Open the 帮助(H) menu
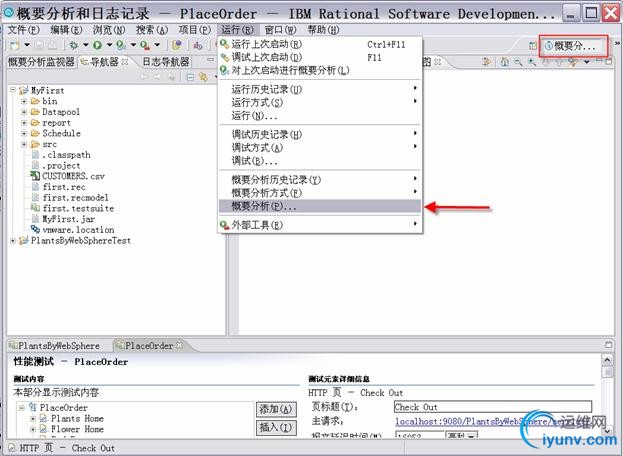 [x=323, y=30]
